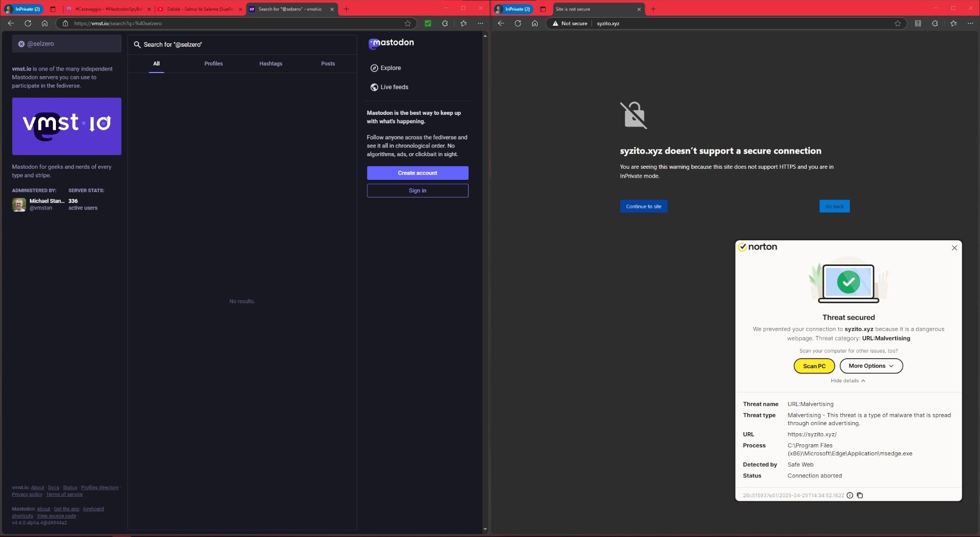Clear the @selzero search field
Screen dimensions: 980x537
click(x=22, y=44)
